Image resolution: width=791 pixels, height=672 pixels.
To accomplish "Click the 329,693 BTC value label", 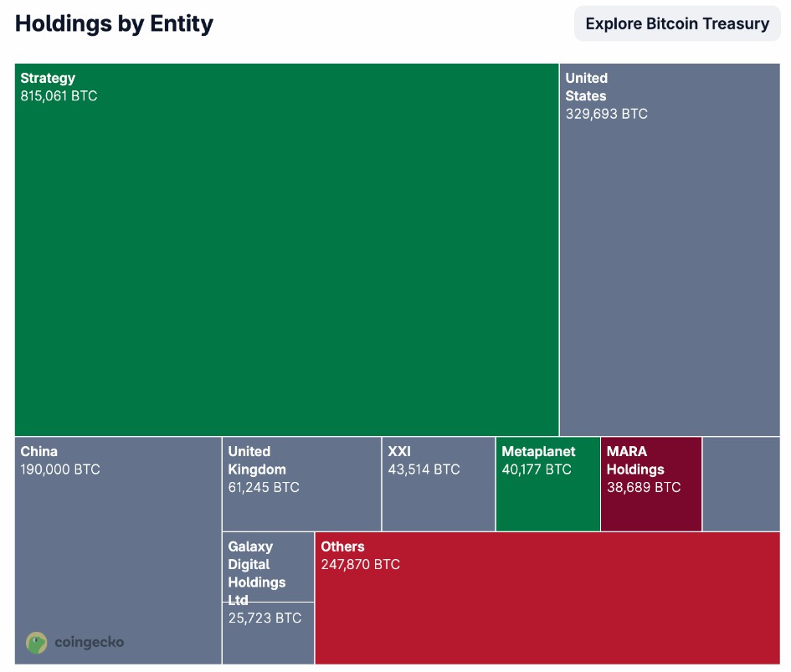I will point(606,114).
